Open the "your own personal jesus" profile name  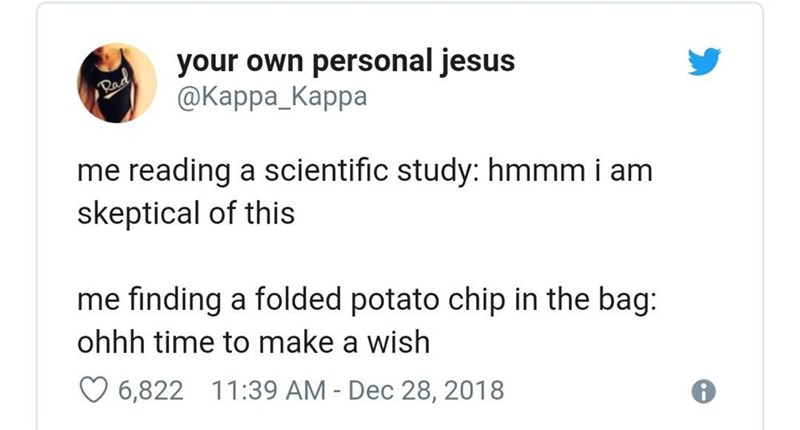[346, 62]
